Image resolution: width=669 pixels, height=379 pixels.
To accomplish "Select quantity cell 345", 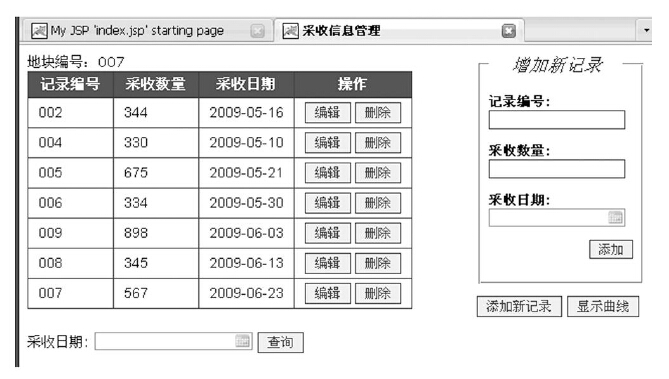I will click(x=156, y=263).
